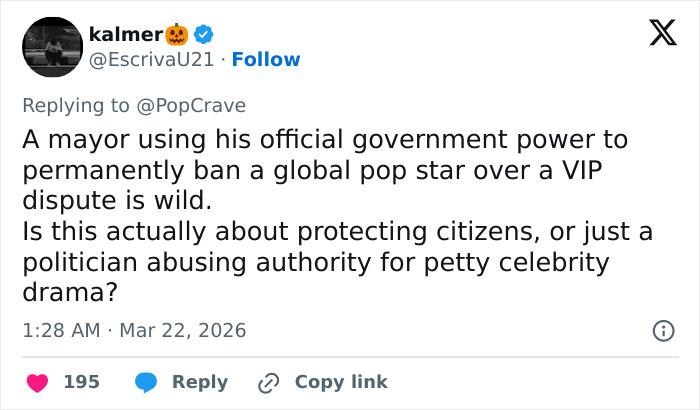
Task: Click the blue verified badge
Action: pyautogui.click(x=203, y=34)
